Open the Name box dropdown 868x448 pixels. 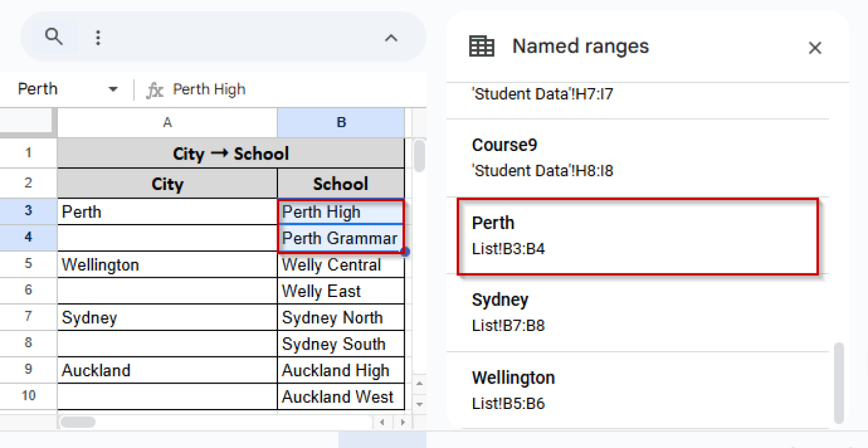112,89
